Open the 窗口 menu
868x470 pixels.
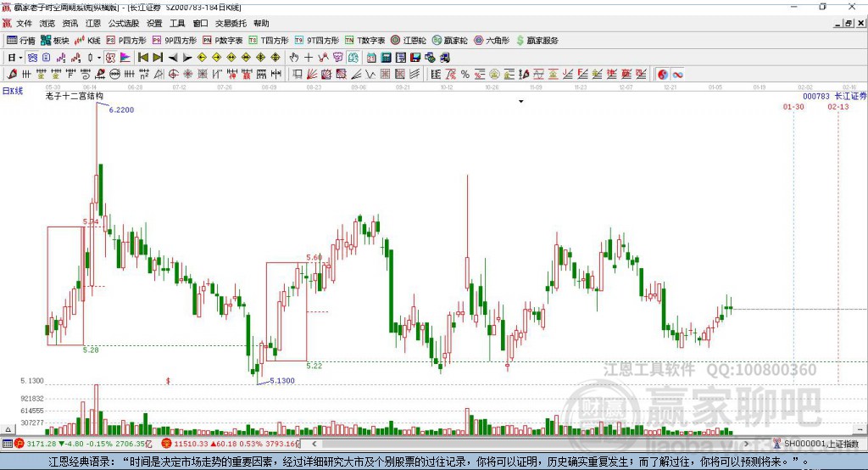[200, 23]
